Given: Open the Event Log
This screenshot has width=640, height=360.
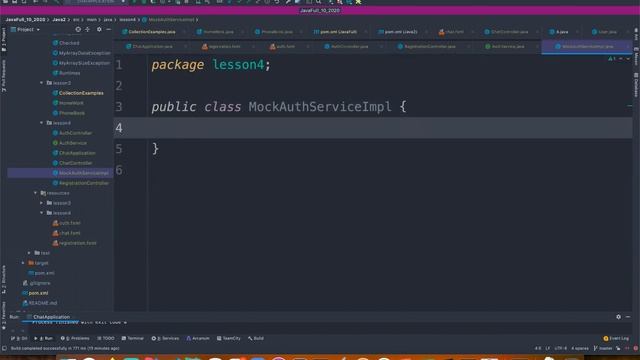Looking at the screenshot, I should point(616,338).
